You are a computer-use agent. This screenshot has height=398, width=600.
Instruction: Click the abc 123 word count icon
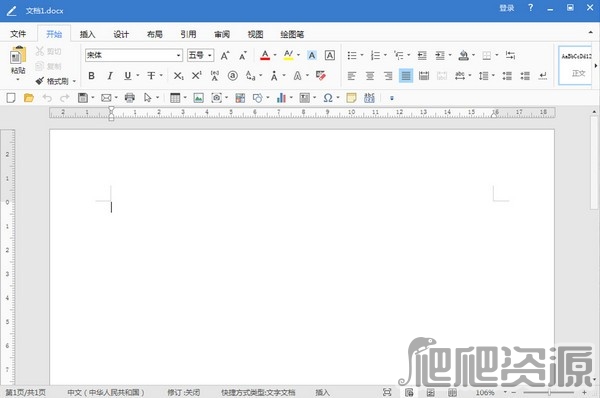369,98
